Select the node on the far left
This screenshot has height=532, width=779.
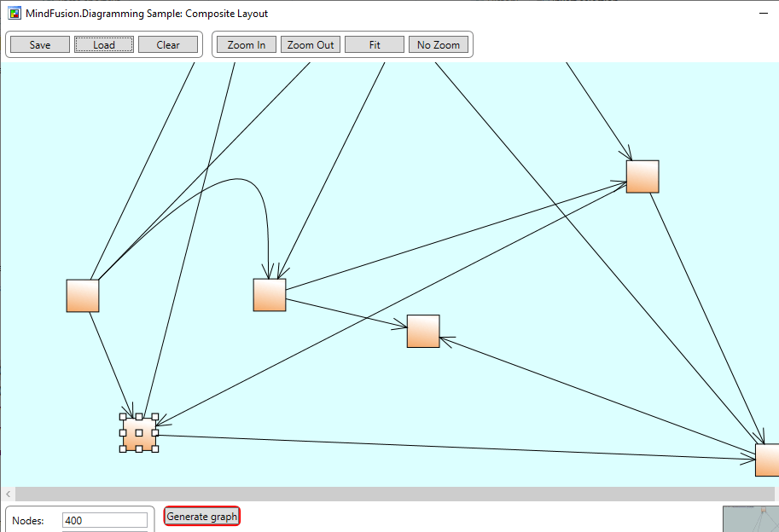(x=81, y=295)
